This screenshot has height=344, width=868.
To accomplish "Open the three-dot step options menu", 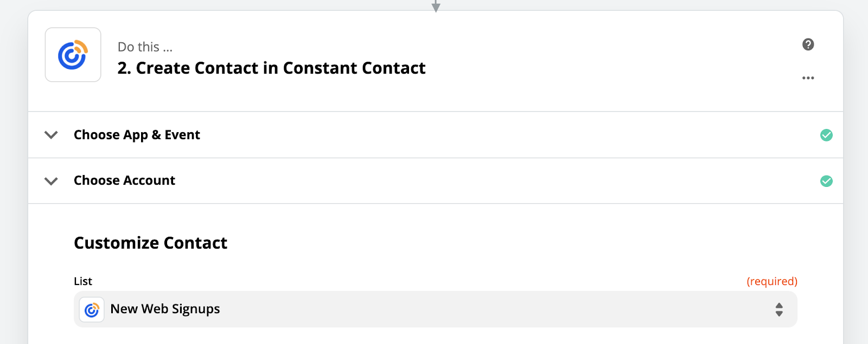I will tap(808, 78).
